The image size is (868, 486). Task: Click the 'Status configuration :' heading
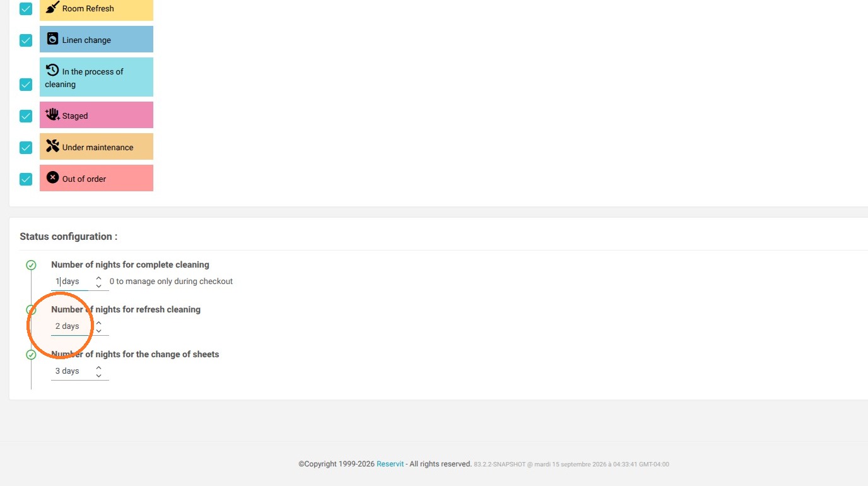(69, 237)
